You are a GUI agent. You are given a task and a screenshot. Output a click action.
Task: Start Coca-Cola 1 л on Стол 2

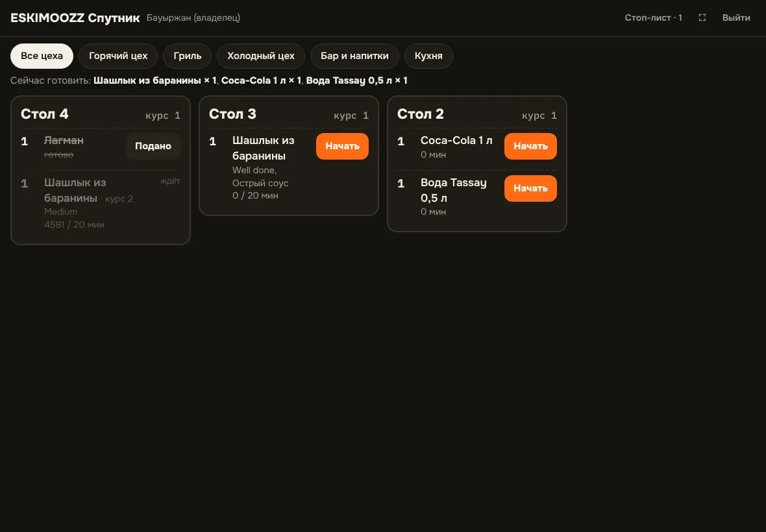pyautogui.click(x=530, y=147)
